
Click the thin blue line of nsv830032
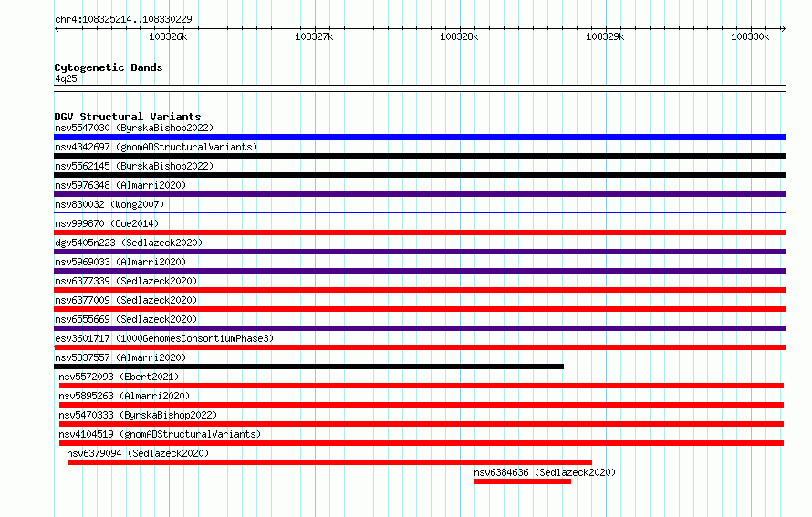(x=420, y=212)
